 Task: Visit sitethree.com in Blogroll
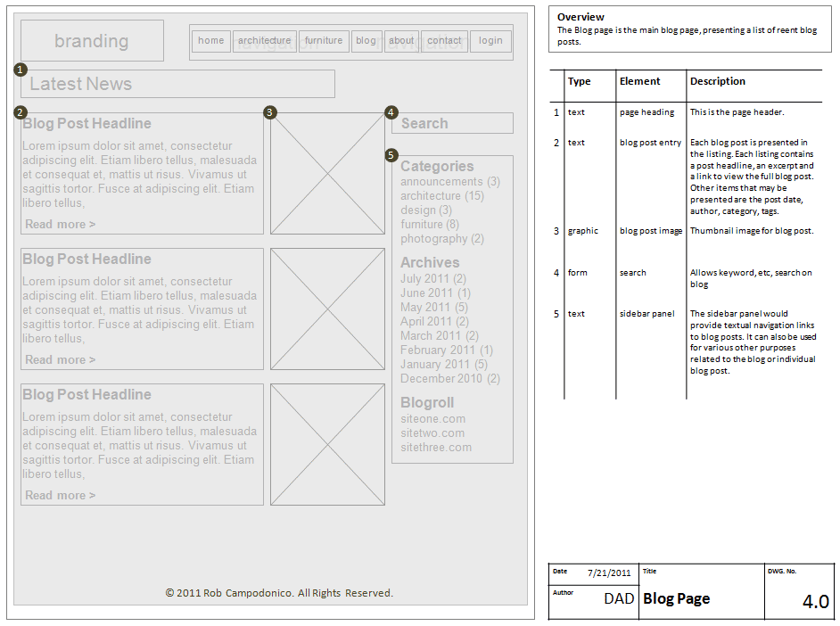coord(436,448)
